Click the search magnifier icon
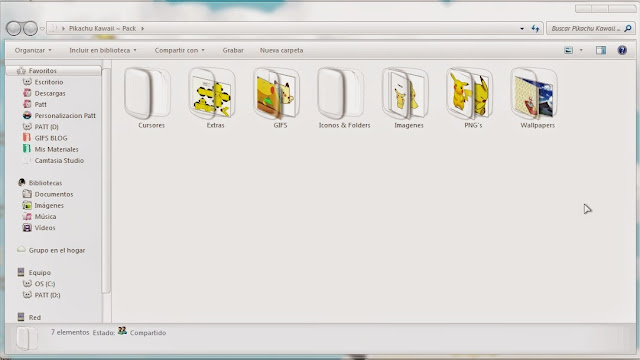This screenshot has width=640, height=360. (628, 28)
